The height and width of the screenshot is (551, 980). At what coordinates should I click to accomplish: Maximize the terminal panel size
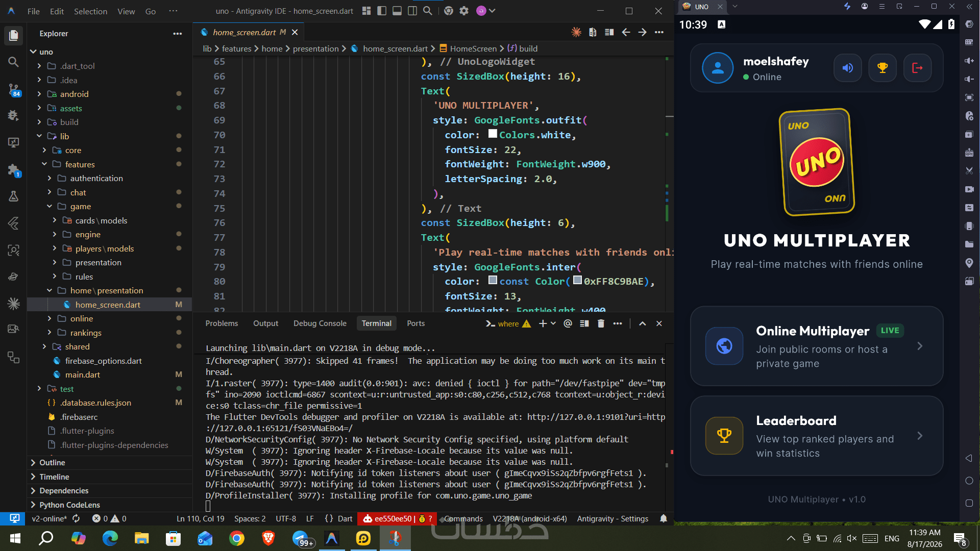(x=643, y=323)
